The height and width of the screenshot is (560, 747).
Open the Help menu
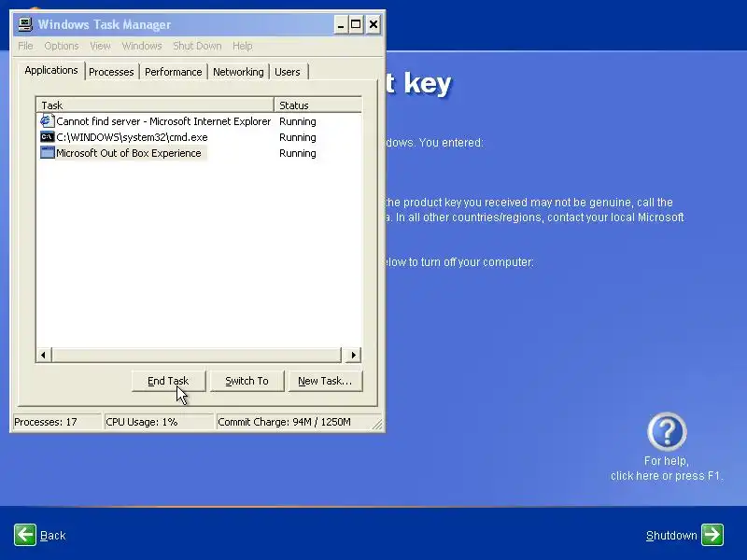(x=242, y=46)
